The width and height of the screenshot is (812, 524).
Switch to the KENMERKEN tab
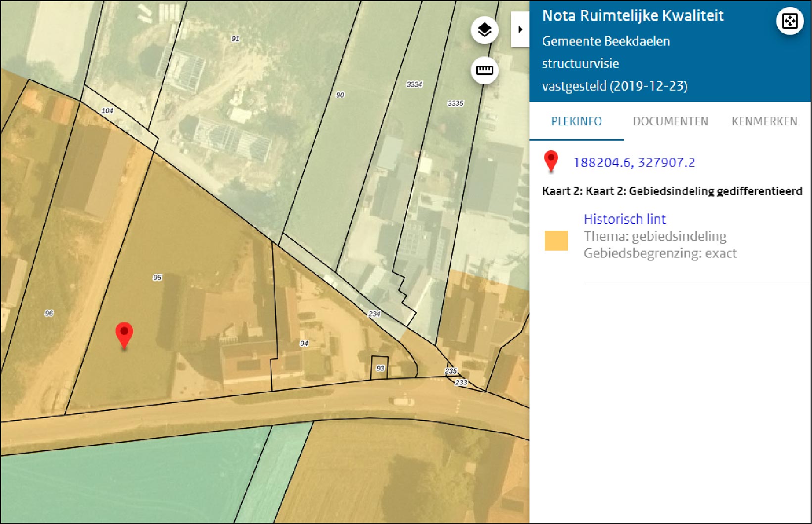(x=764, y=121)
